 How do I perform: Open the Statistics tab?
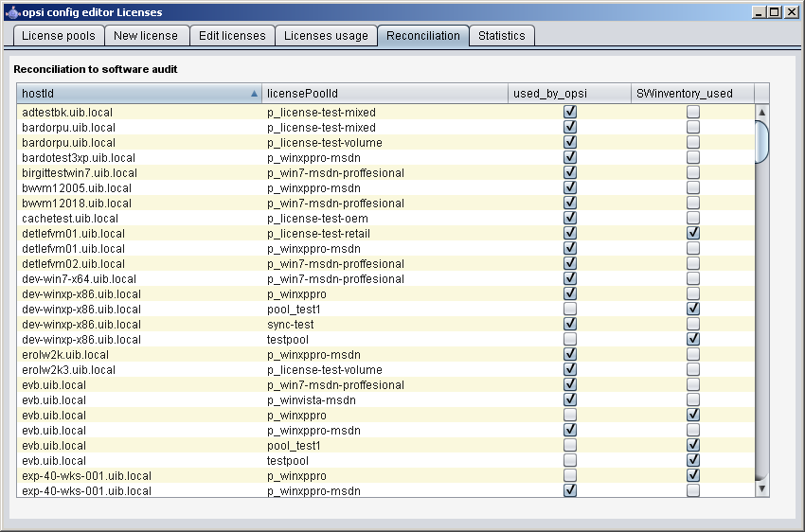point(502,36)
